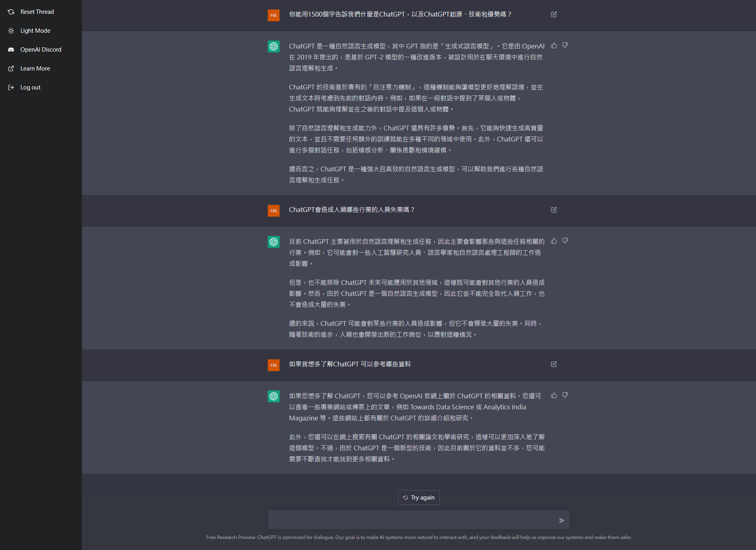This screenshot has width=756, height=550.
Task: Click the ChatGPT logo on last response
Action: [274, 396]
